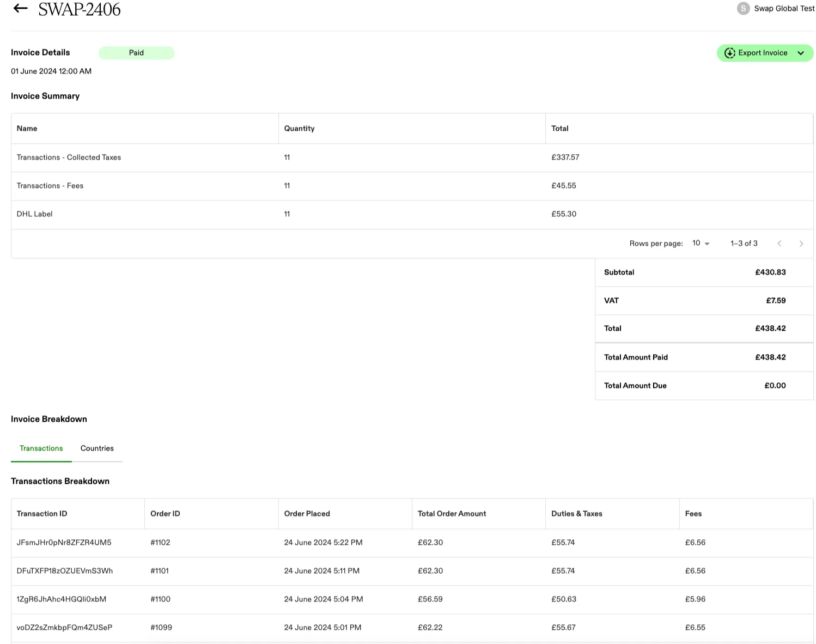Image resolution: width=816 pixels, height=644 pixels.
Task: Go back using the left arrow icon
Action: tap(21, 8)
